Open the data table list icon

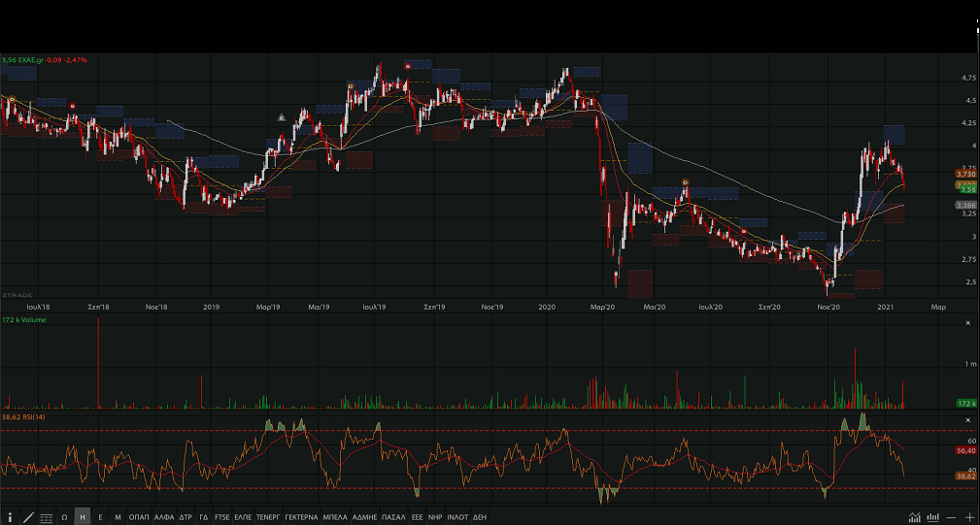47,517
